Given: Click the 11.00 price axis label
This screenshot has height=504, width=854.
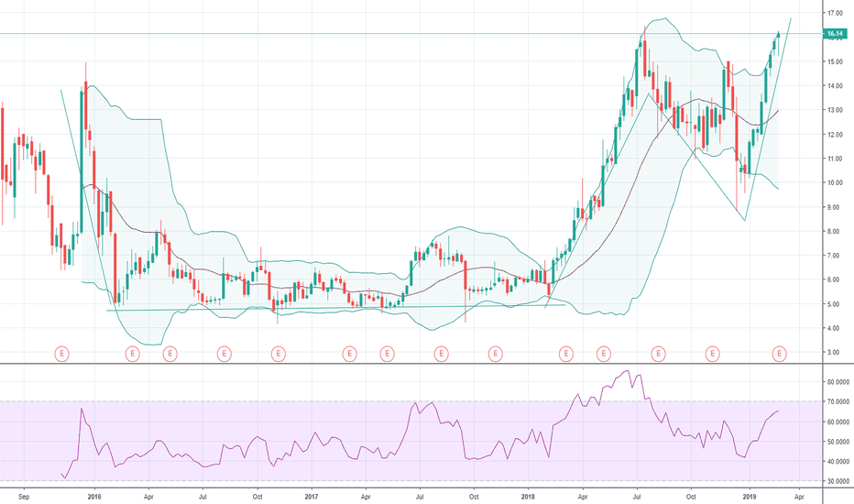Looking at the screenshot, I should [x=835, y=159].
